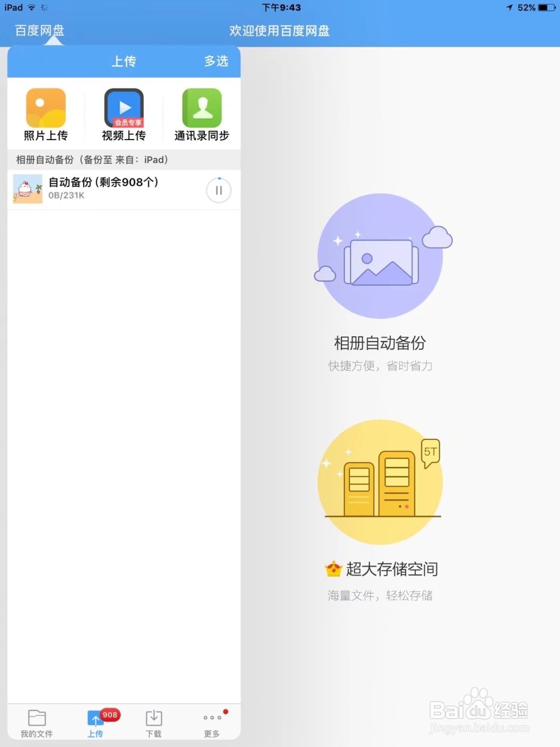Open 更多 via three-dots icon
Screen dimensions: 560x747
[x=211, y=719]
